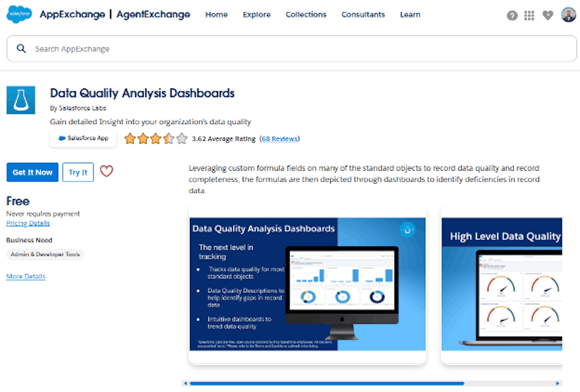Click the AgentExchange title link
580x392 pixels.
click(x=153, y=14)
